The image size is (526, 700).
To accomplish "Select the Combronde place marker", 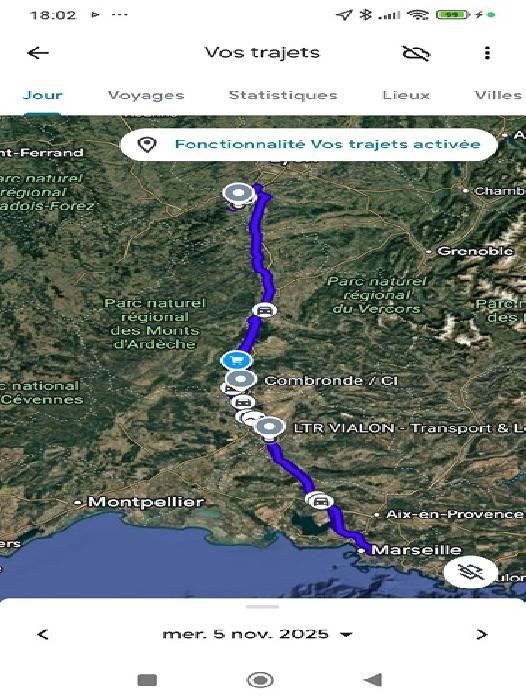I will coord(241,379).
